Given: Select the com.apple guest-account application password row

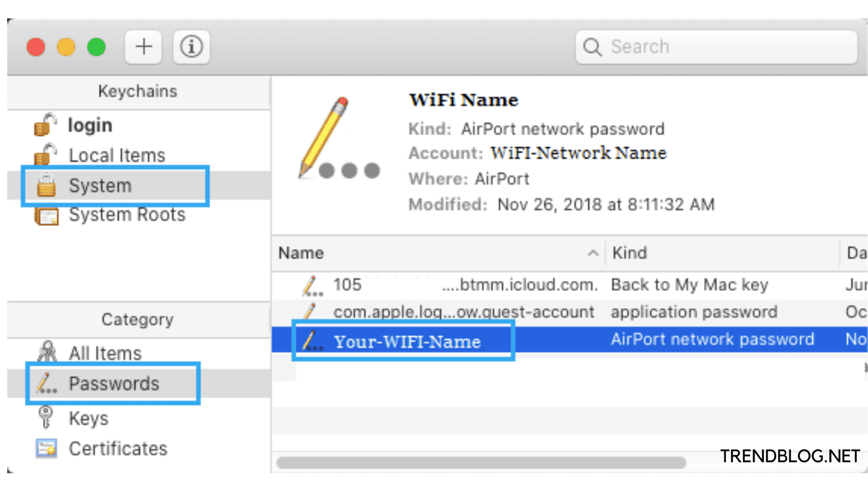Looking at the screenshot, I should point(463,312).
